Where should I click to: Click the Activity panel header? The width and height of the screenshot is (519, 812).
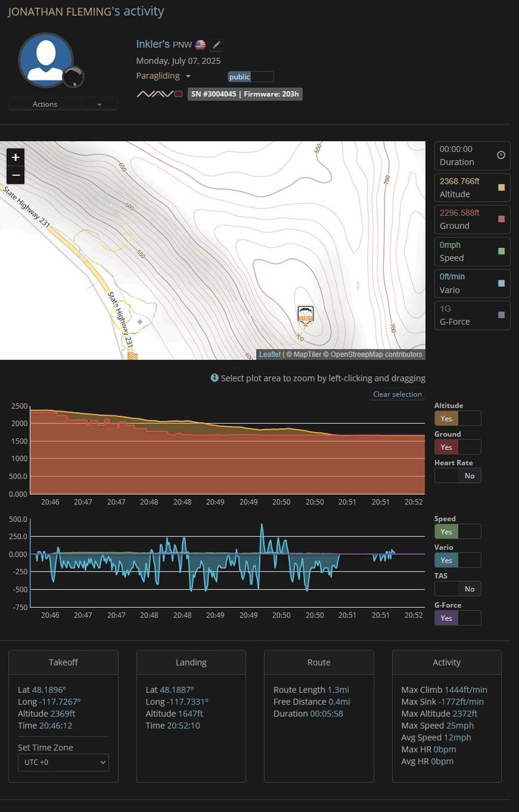447,663
